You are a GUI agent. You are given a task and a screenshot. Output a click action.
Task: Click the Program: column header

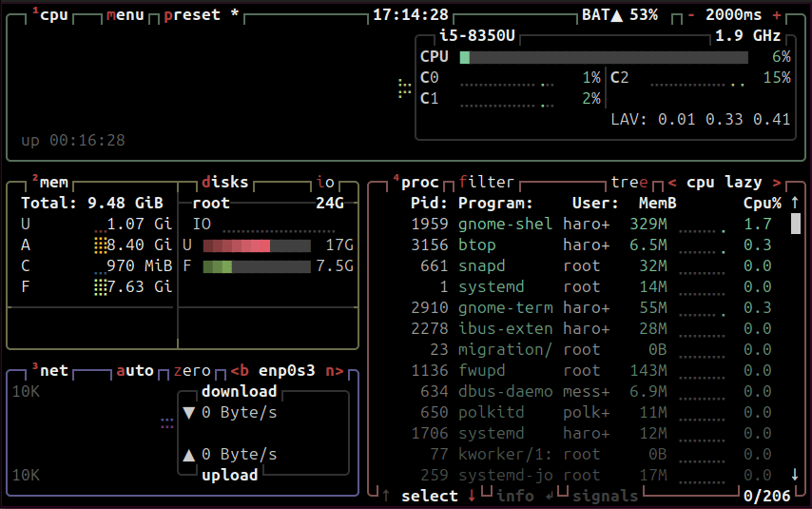(495, 204)
